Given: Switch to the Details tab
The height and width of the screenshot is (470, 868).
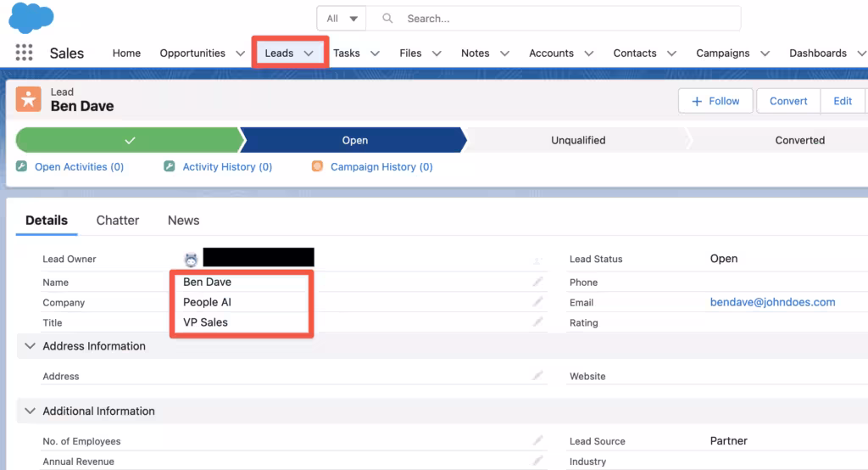Looking at the screenshot, I should pyautogui.click(x=47, y=221).
